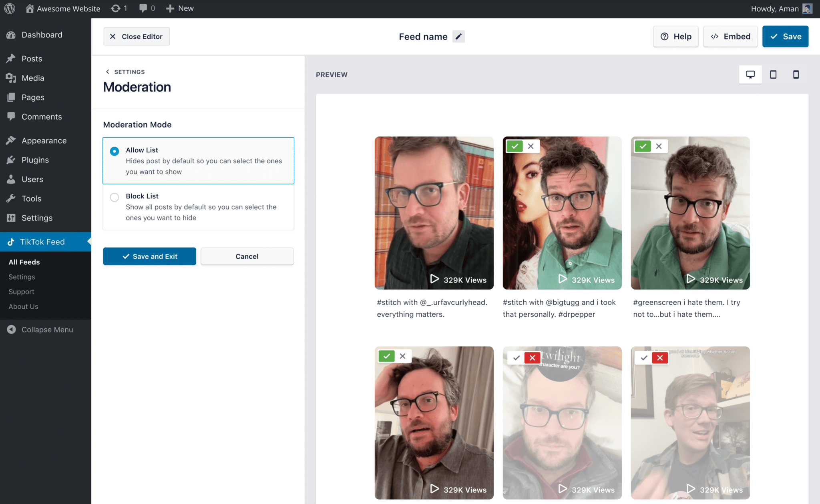
Task: Approve the #greenscreen video with green checkmark
Action: click(x=643, y=146)
